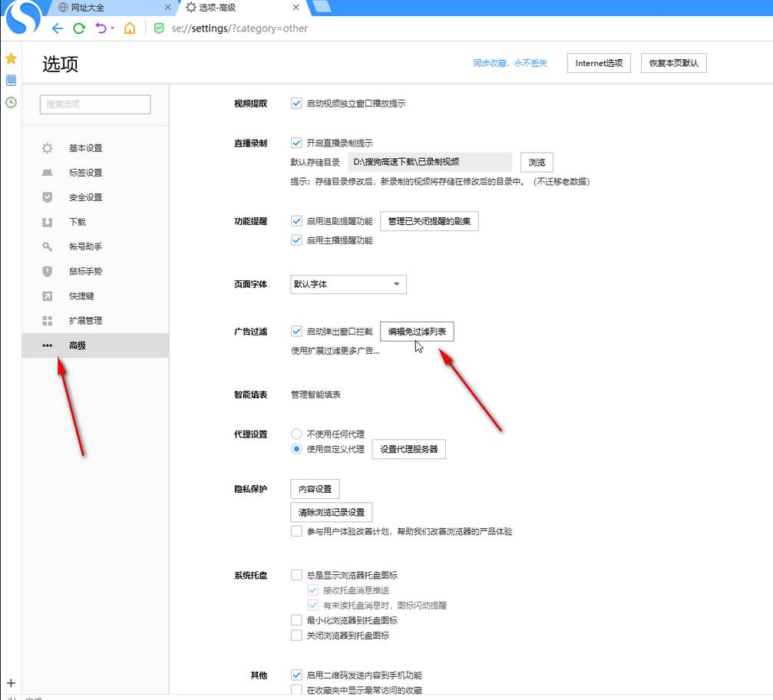Open a new tab with the tab-bar button

pos(322,6)
